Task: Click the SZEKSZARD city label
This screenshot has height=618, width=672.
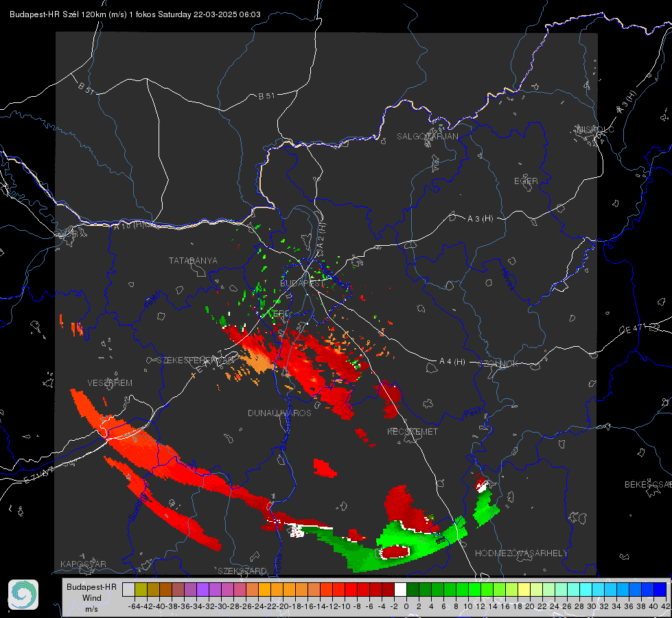Action: tap(242, 571)
